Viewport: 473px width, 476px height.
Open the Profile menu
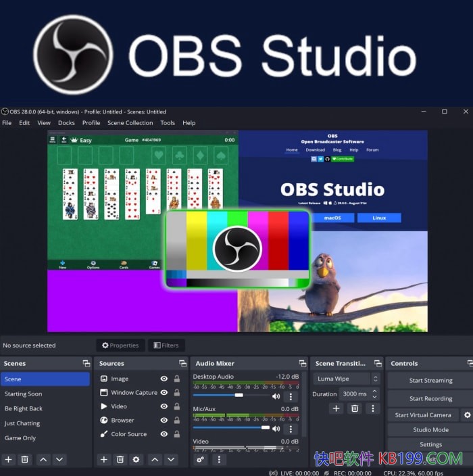(x=91, y=123)
